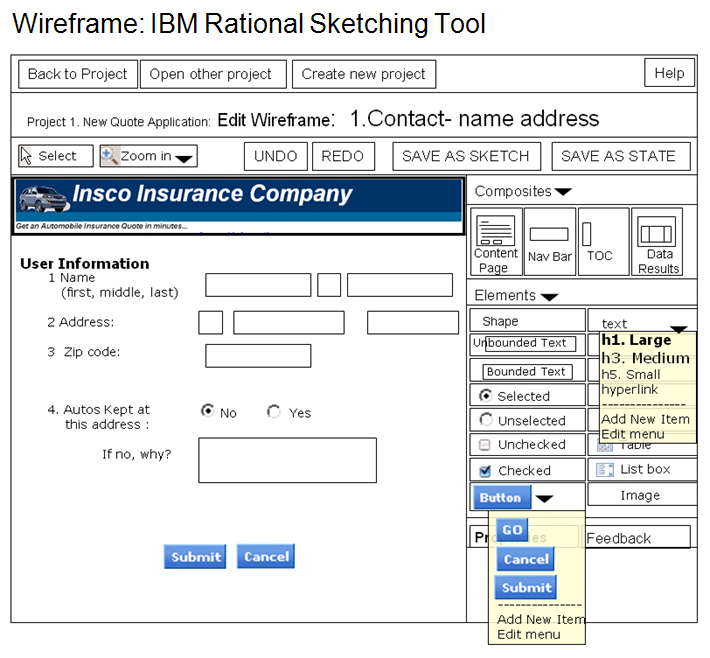
Task: Select the No radio button
Action: (x=207, y=411)
